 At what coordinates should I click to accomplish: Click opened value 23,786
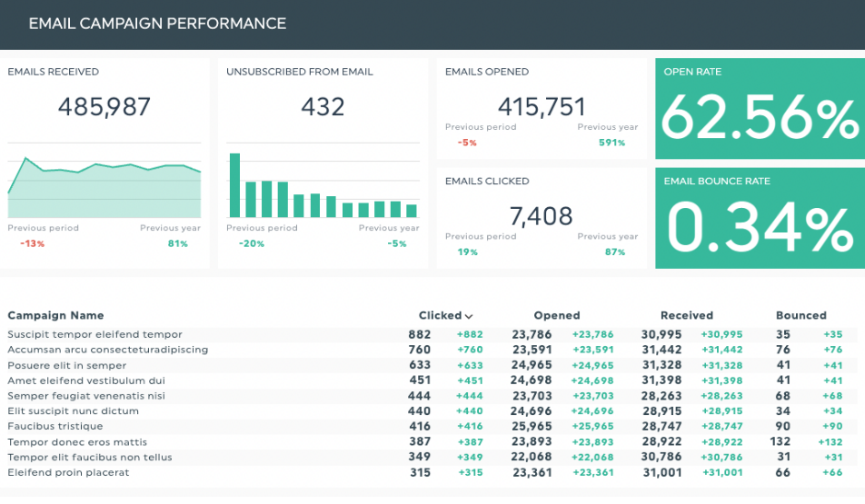tap(532, 334)
